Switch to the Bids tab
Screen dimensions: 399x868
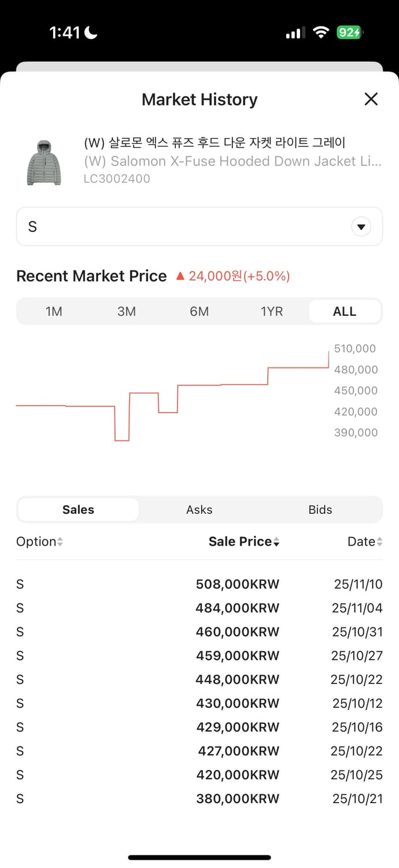point(320,510)
